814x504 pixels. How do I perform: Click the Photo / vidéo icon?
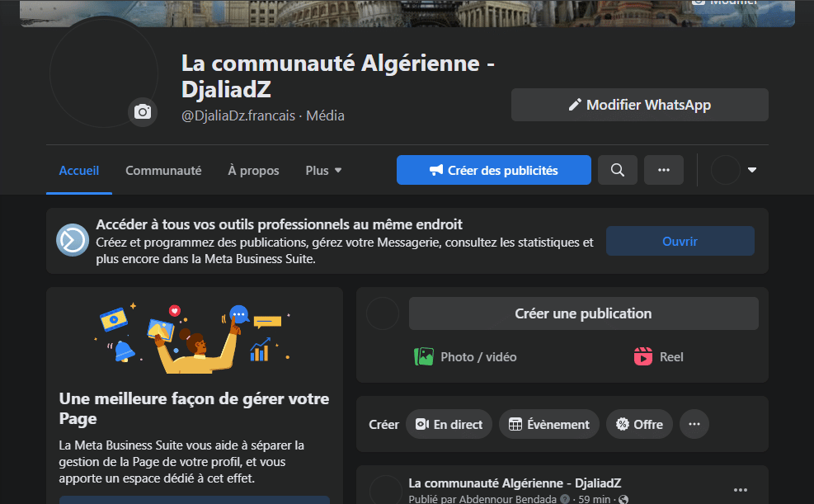pos(424,356)
